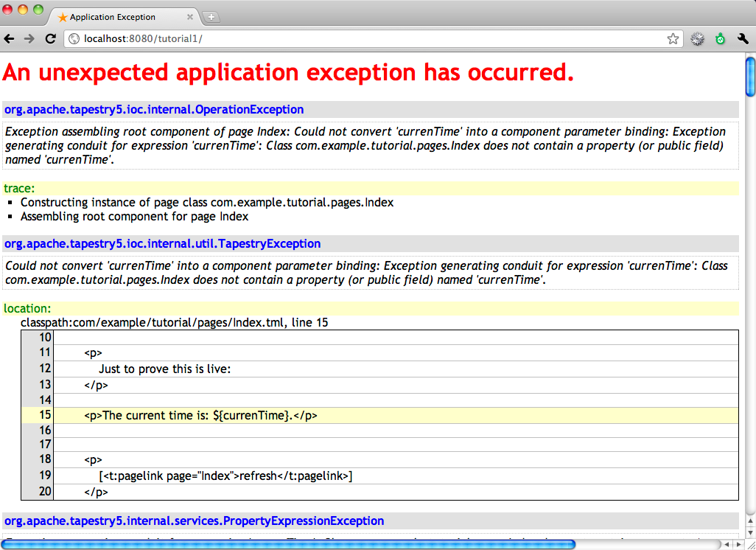The height and width of the screenshot is (550, 756).
Task: Close the Application Exception tab
Action: point(190,17)
